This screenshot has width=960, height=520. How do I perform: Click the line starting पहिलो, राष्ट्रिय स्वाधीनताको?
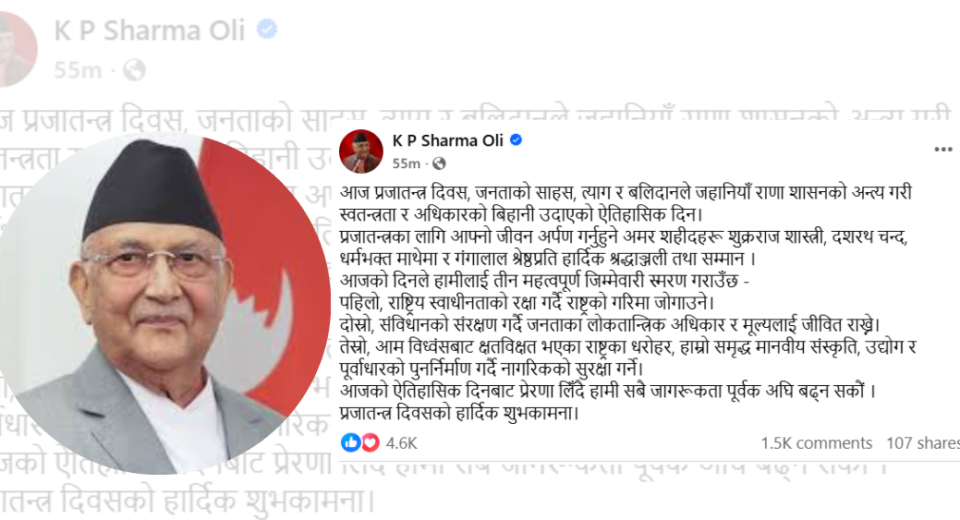point(527,303)
